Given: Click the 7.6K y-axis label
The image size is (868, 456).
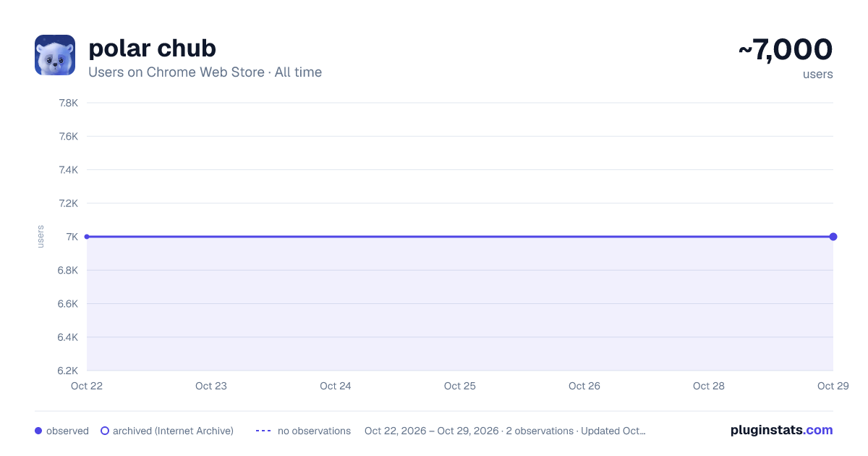Looking at the screenshot, I should (x=68, y=136).
